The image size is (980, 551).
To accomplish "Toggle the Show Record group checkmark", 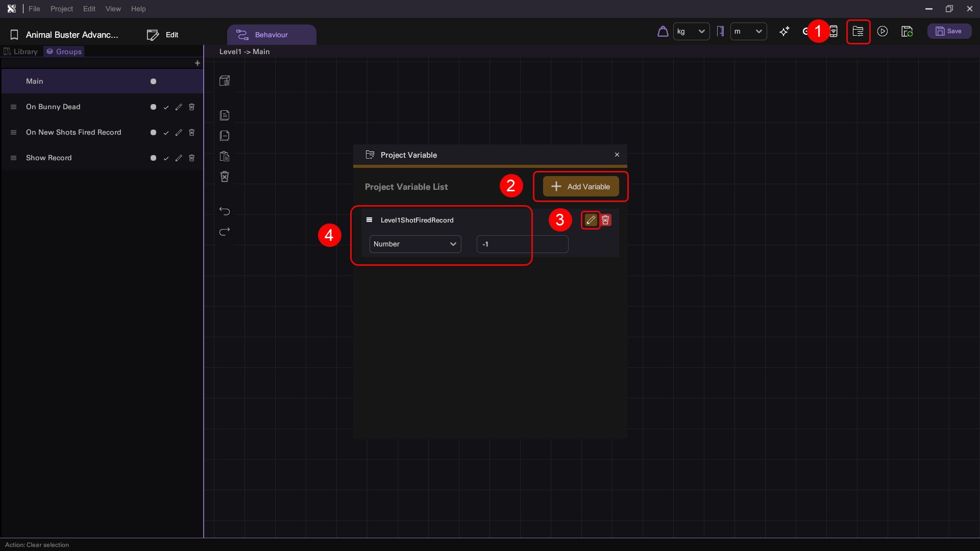I will click(x=166, y=158).
